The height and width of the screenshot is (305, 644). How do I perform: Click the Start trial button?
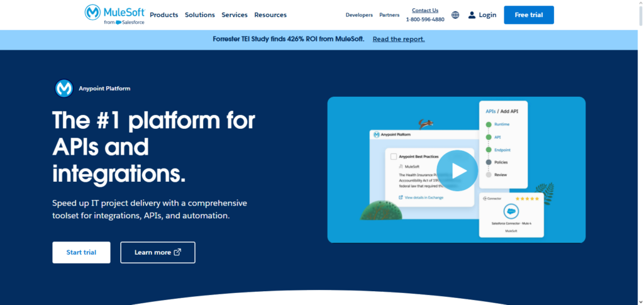tap(81, 252)
